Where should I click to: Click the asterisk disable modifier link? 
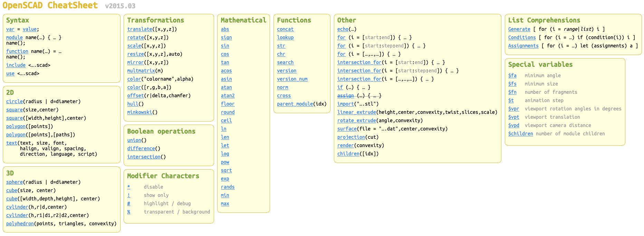pyautogui.click(x=129, y=187)
